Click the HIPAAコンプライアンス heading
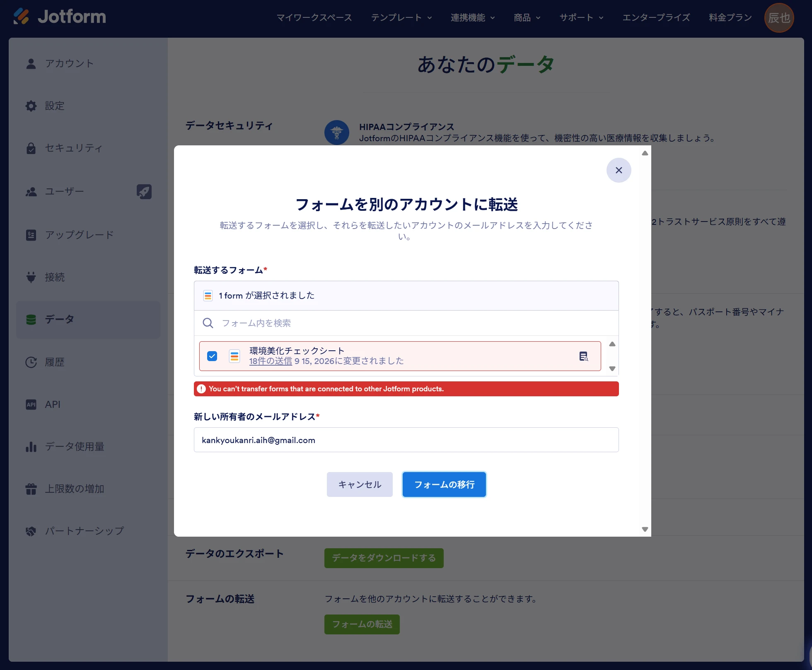The height and width of the screenshot is (670, 812). 406,127
